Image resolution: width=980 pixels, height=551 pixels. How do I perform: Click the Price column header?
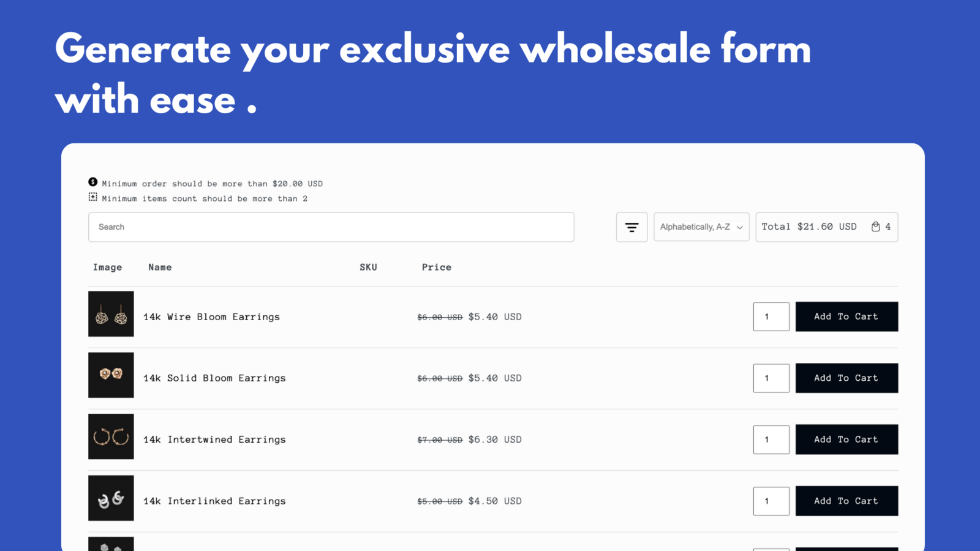tap(436, 267)
